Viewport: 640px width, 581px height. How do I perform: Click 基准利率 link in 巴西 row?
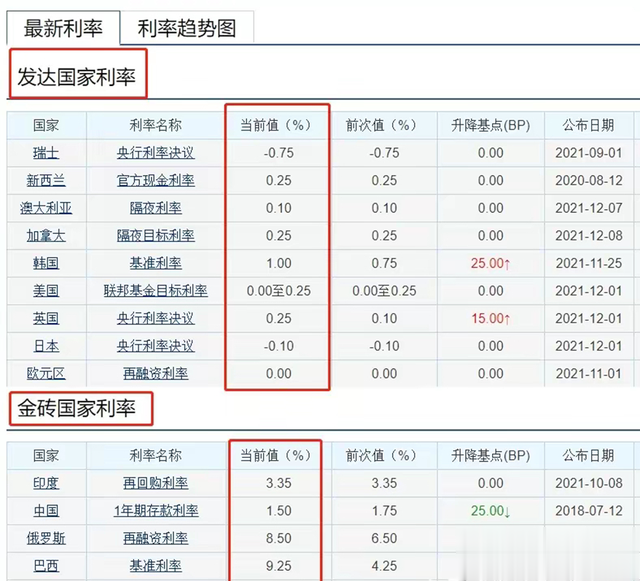click(156, 566)
